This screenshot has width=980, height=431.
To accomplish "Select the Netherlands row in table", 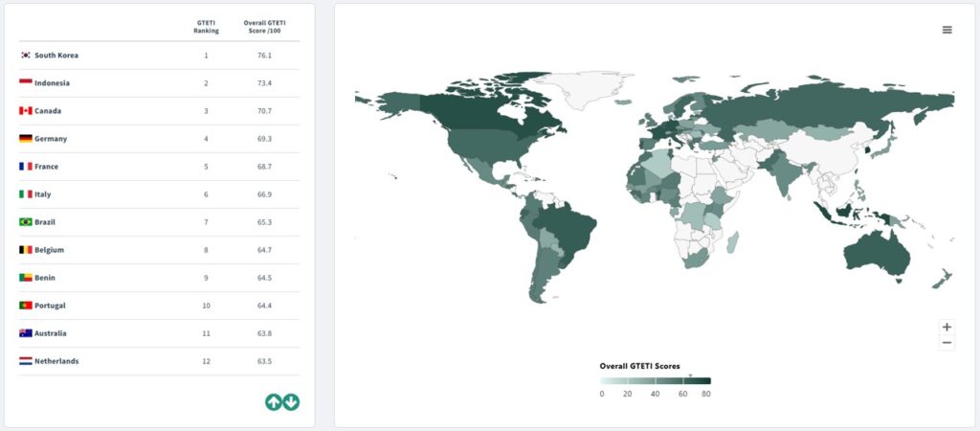I will click(x=158, y=361).
